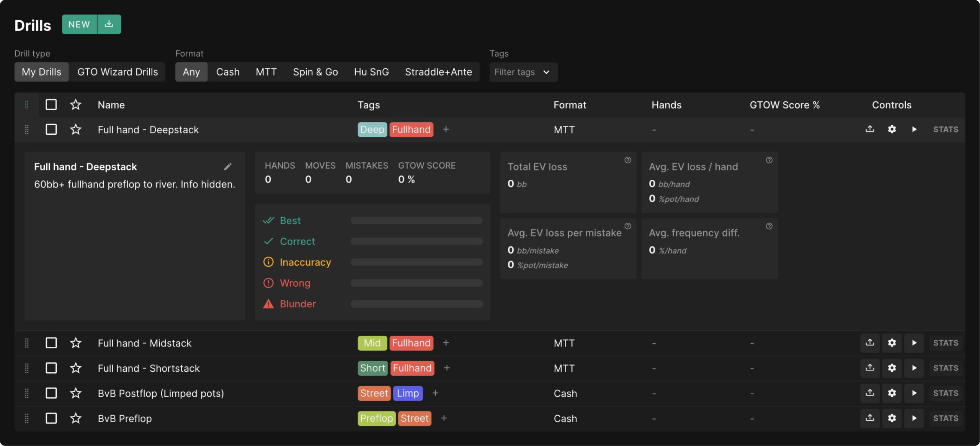Image resolution: width=980 pixels, height=446 pixels.
Task: Click NEW to create a new drill
Action: pyautogui.click(x=79, y=24)
